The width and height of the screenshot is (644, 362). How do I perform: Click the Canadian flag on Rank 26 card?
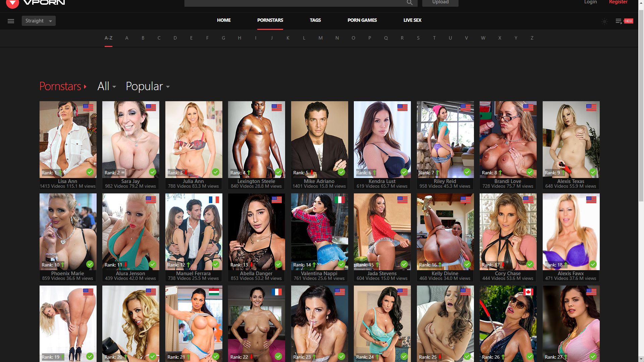click(x=528, y=292)
